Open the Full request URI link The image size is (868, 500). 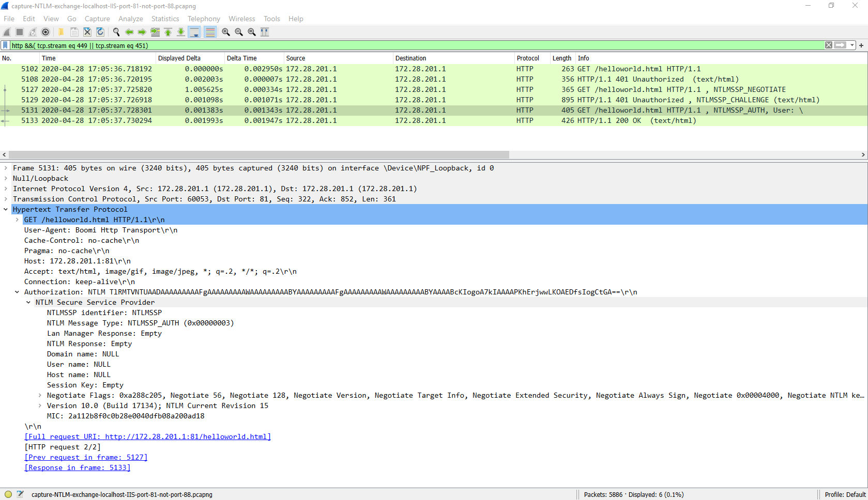coord(148,436)
